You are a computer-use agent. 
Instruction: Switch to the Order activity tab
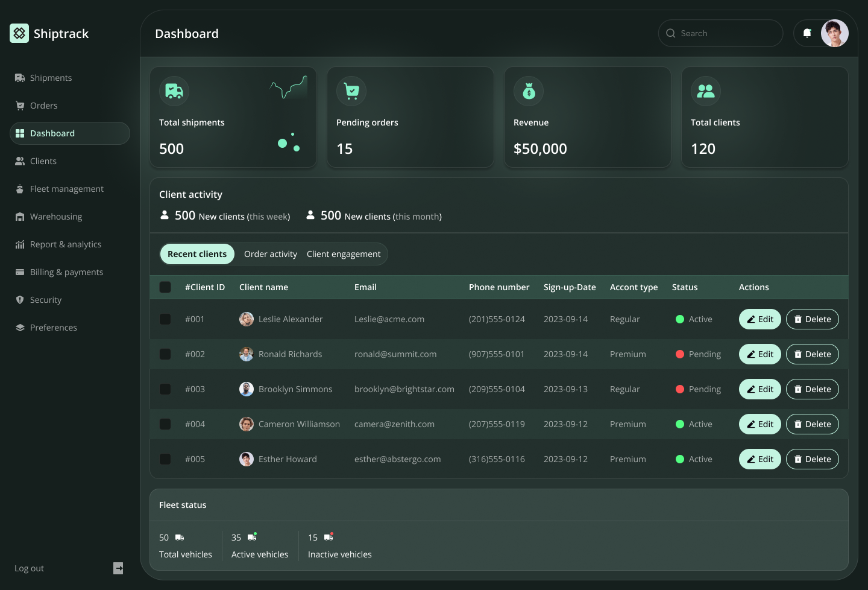click(270, 254)
